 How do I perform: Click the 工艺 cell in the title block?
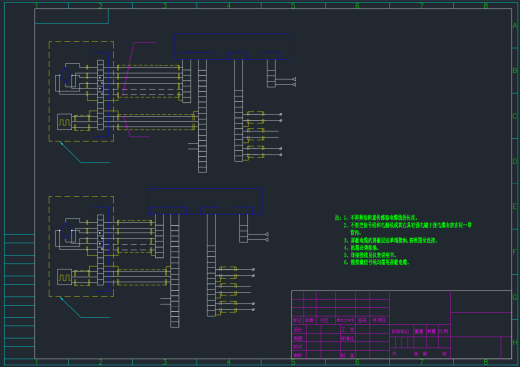pos(348,330)
